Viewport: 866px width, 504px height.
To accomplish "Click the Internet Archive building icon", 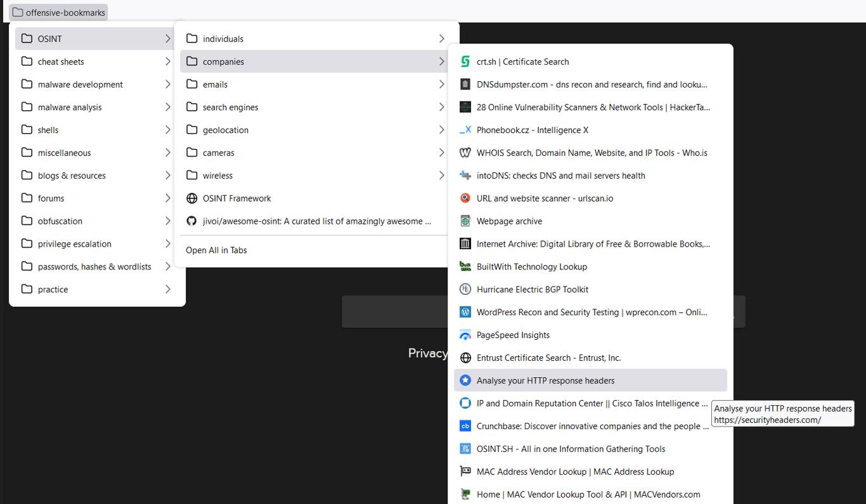I will click(x=465, y=244).
